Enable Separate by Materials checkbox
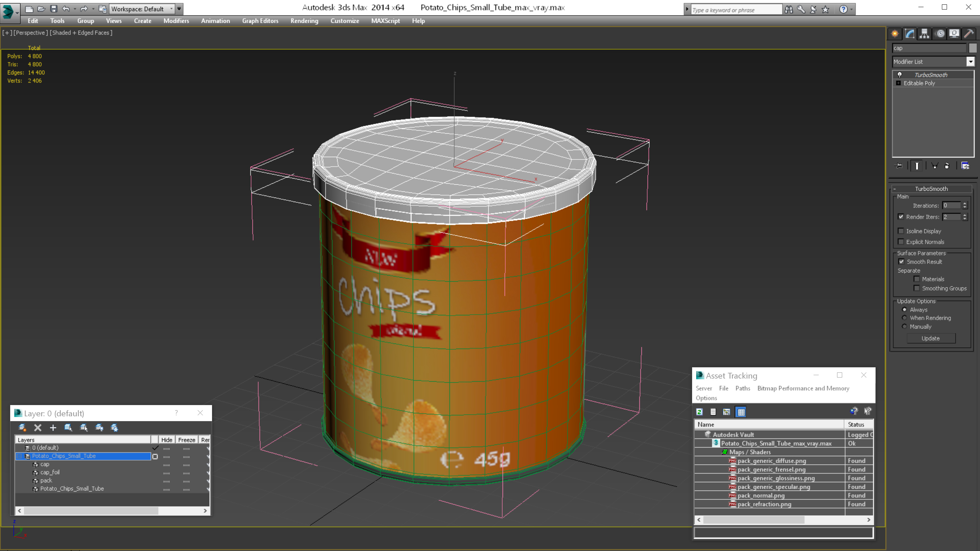Image resolution: width=980 pixels, height=551 pixels. (916, 279)
